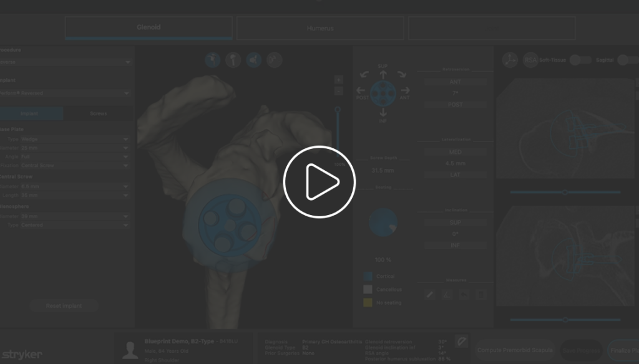Click the Compute Premorbid Scapula button

[514, 350]
